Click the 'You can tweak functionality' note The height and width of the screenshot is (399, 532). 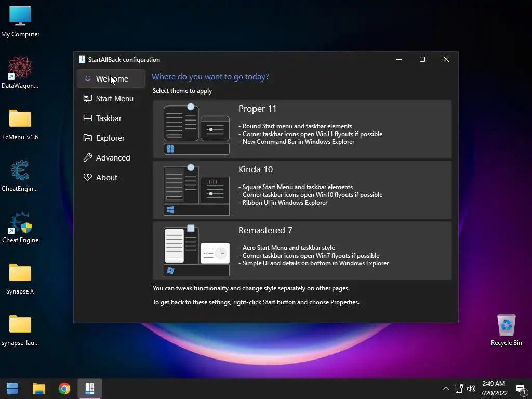click(x=251, y=288)
